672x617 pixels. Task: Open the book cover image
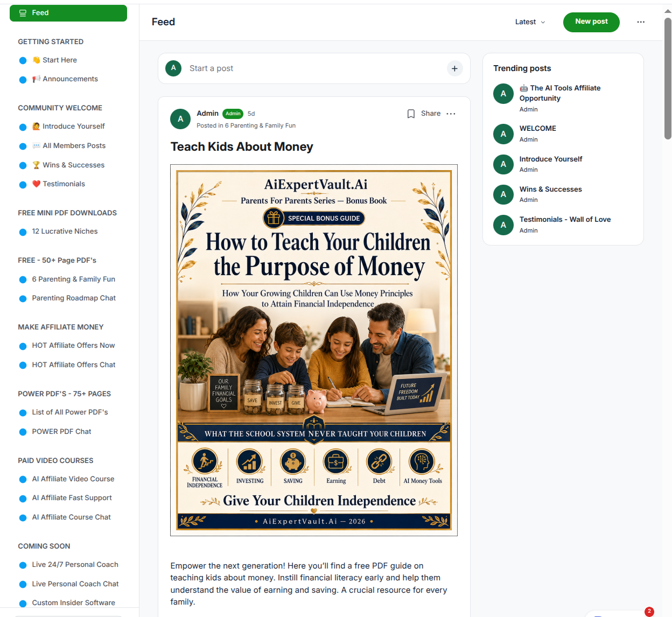[x=314, y=350]
